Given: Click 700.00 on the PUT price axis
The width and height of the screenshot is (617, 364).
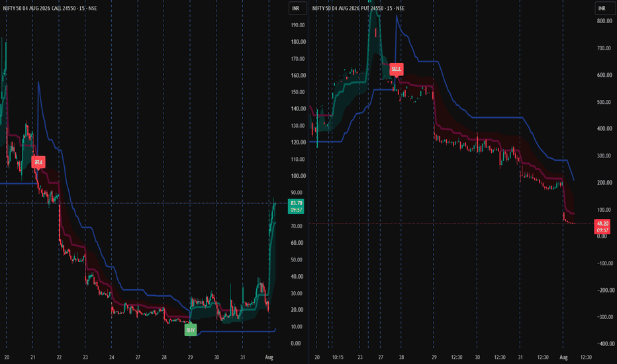Looking at the screenshot, I should [604, 48].
